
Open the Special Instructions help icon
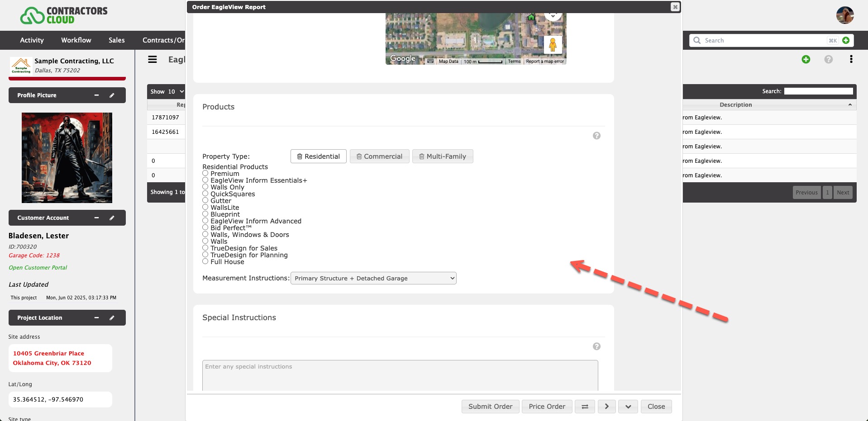click(596, 346)
